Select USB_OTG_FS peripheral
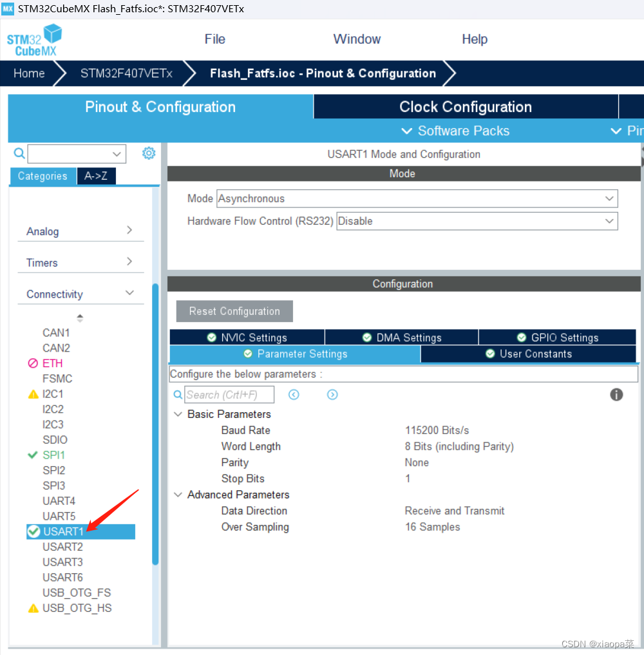The height and width of the screenshot is (655, 644). 77,593
